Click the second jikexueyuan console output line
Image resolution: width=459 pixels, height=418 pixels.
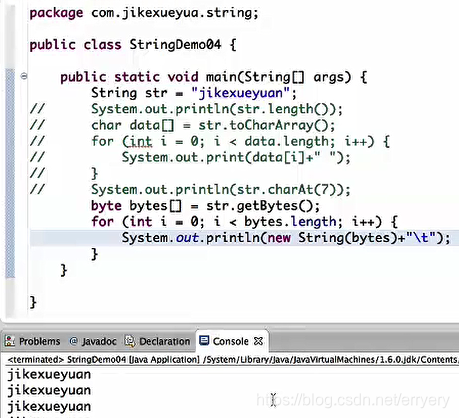tap(49, 391)
